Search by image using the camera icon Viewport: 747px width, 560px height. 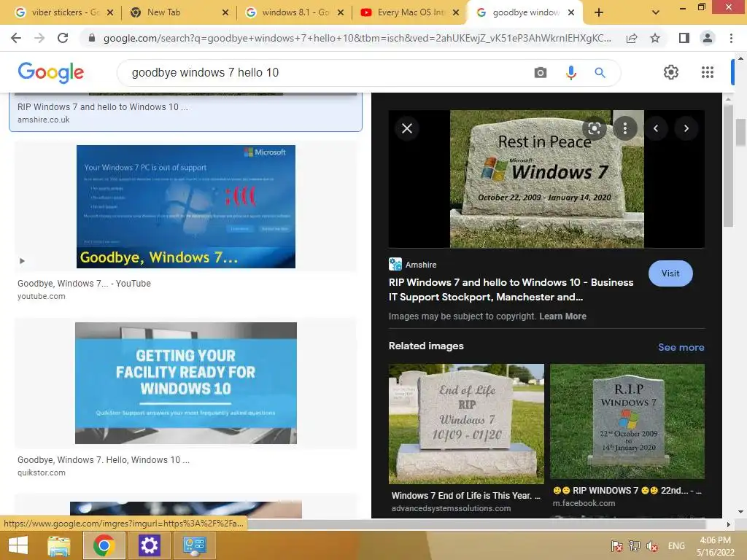(541, 72)
